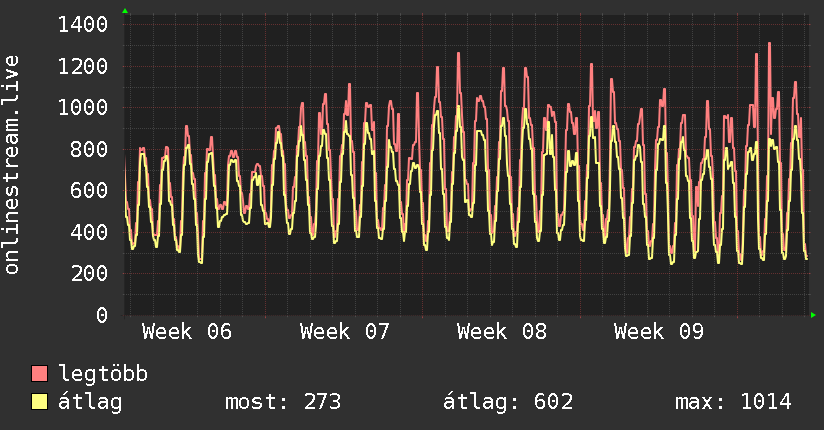The height and width of the screenshot is (430, 824).
Task: Click the green arrow atop the y-axis
Action: (x=125, y=11)
